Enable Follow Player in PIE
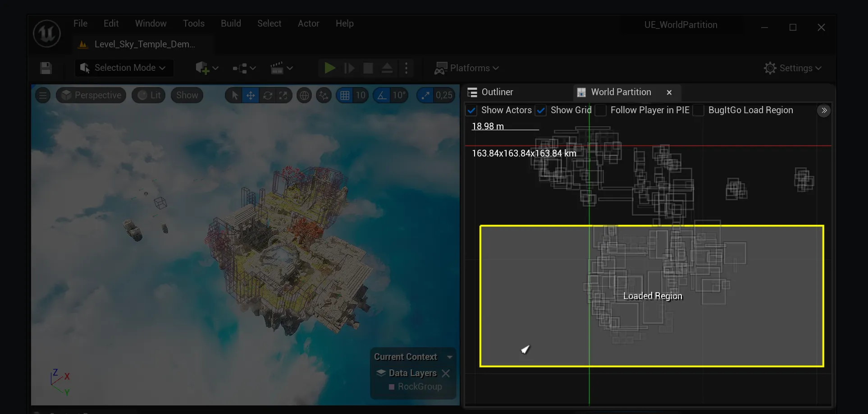 click(x=601, y=110)
